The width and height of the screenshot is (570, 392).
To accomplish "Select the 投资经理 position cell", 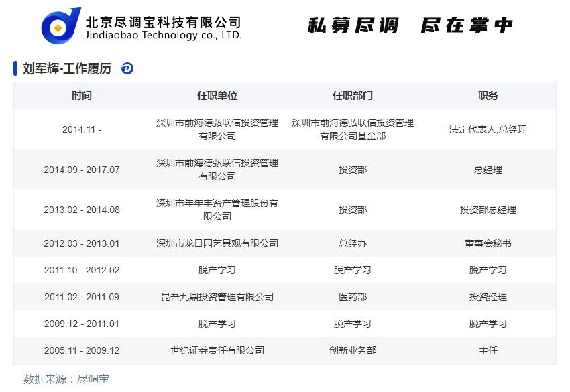I will pos(488,297).
